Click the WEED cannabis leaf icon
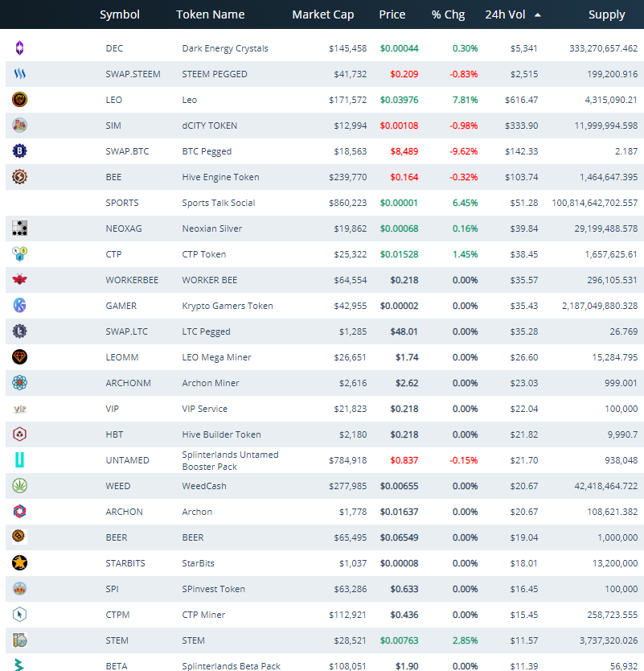Screen dimensions: 644x671 pyautogui.click(x=19, y=486)
